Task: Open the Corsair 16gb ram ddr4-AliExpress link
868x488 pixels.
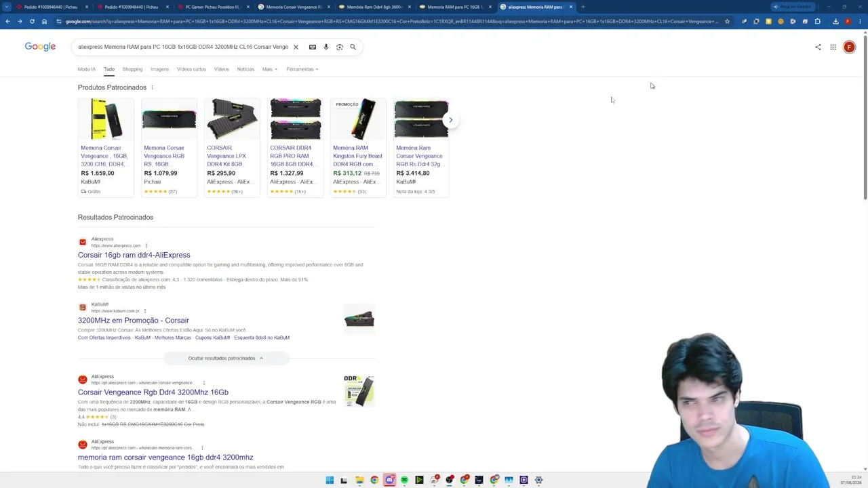Action: (134, 255)
